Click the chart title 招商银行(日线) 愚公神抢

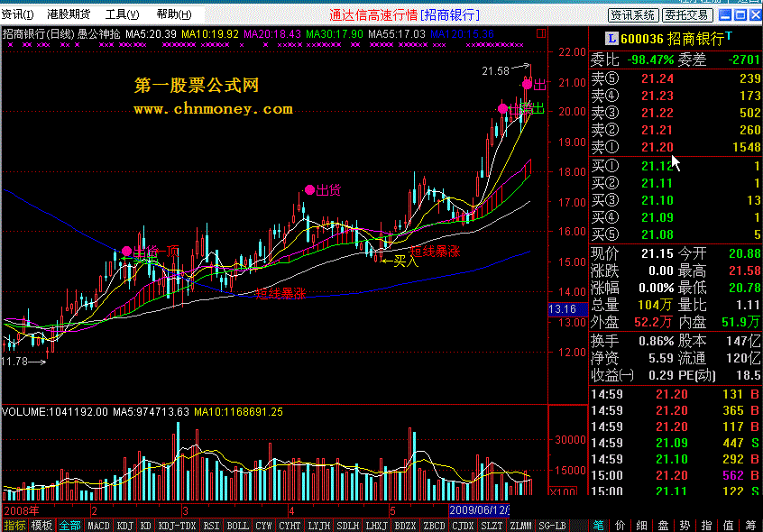tap(61, 34)
